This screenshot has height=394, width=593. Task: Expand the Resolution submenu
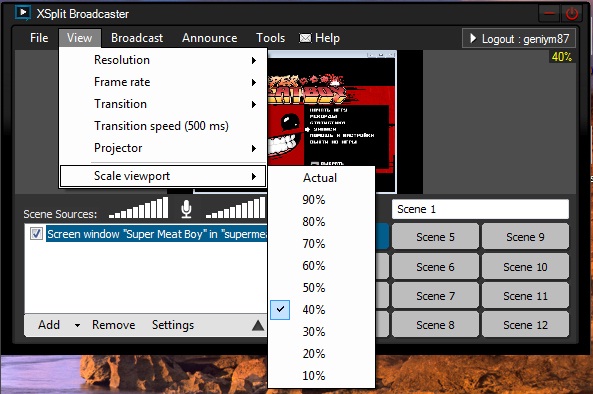[x=163, y=60]
